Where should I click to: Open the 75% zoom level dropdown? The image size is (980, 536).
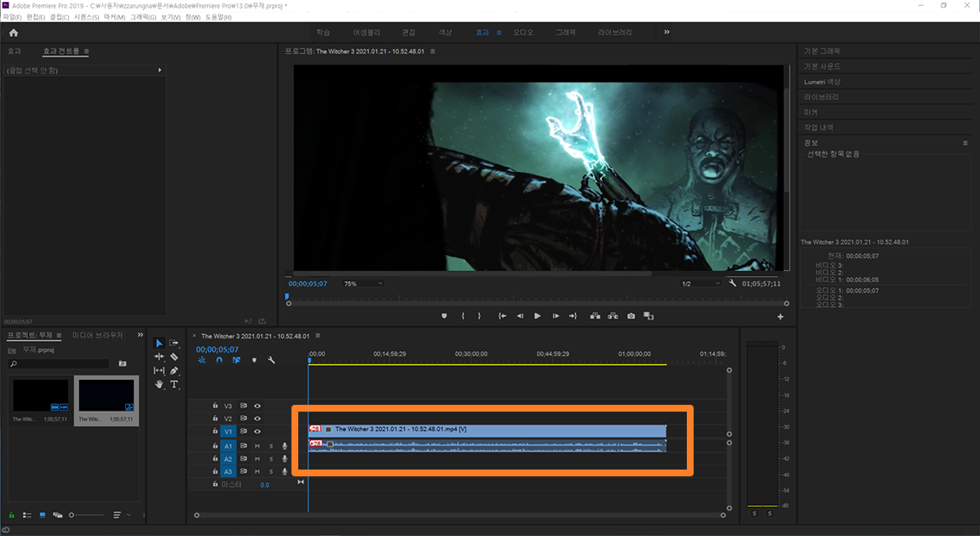tap(362, 284)
